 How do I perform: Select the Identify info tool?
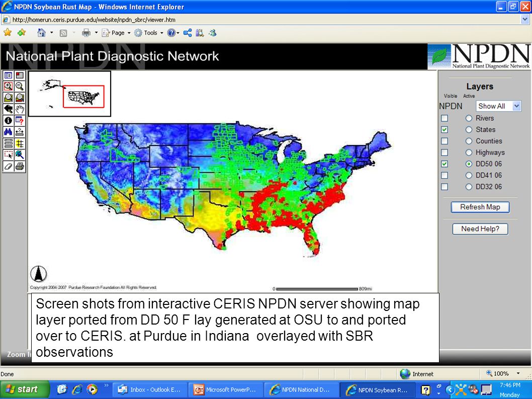(9, 121)
